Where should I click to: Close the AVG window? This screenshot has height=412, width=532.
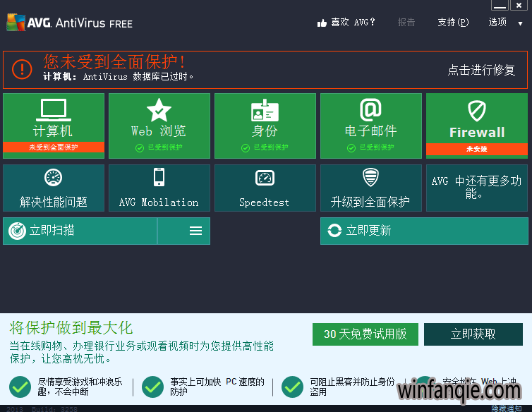coord(519,5)
